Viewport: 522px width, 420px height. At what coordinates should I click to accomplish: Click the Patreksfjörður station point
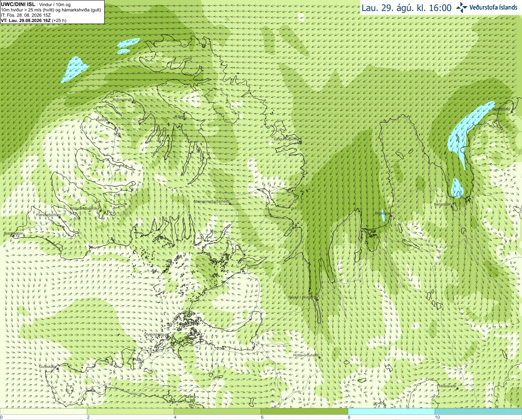point(60,217)
